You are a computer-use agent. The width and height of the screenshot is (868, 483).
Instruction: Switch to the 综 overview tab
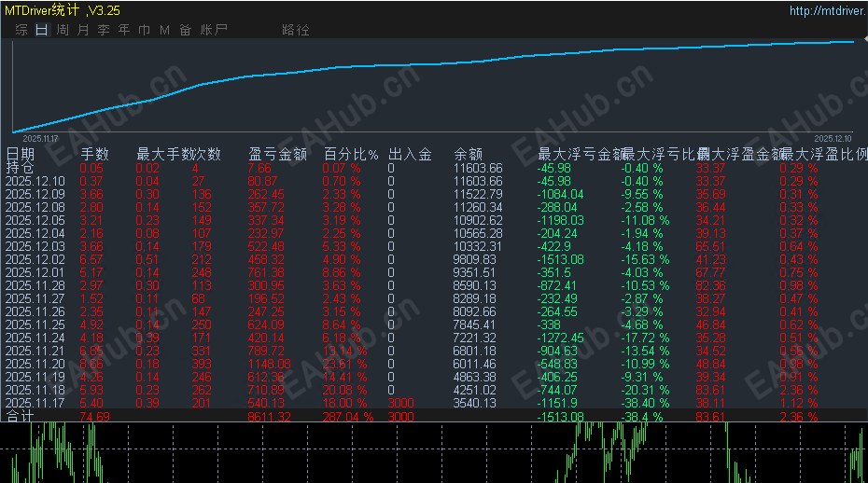click(21, 30)
